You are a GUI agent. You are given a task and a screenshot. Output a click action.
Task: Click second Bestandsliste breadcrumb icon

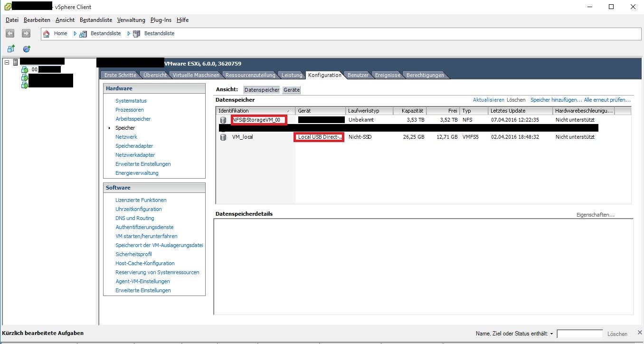click(x=137, y=34)
